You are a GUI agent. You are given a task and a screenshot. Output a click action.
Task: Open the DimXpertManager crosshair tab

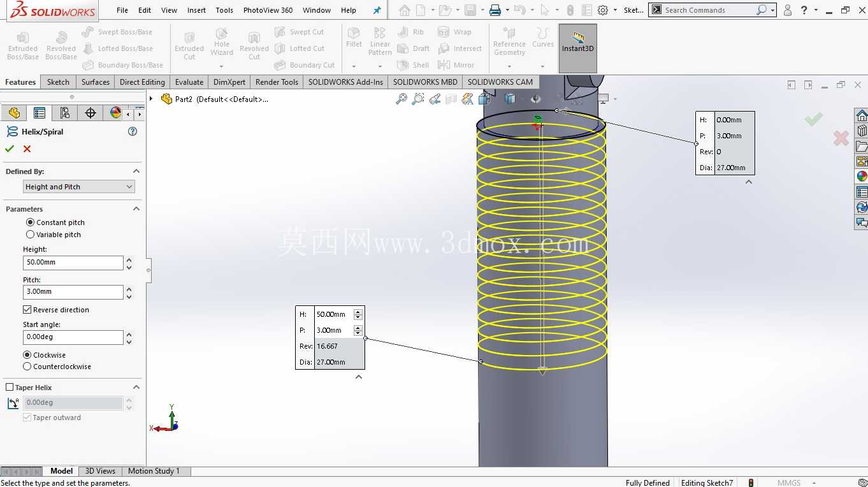[90, 113]
